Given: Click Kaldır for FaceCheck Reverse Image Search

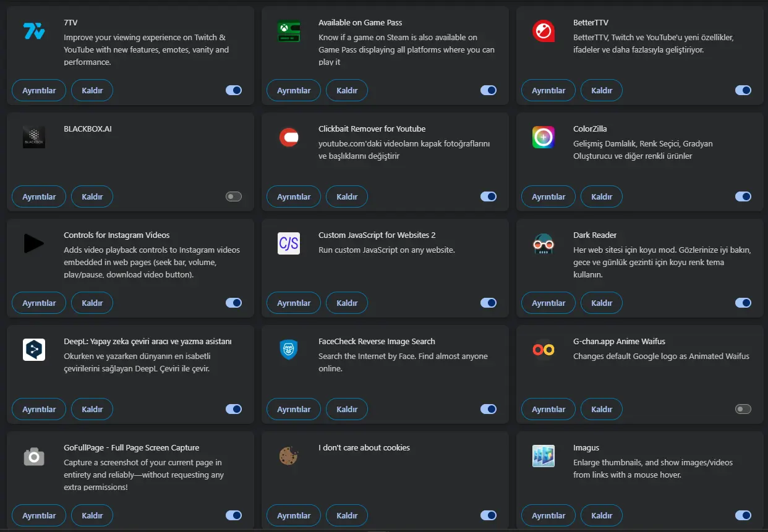Looking at the screenshot, I should point(347,409).
